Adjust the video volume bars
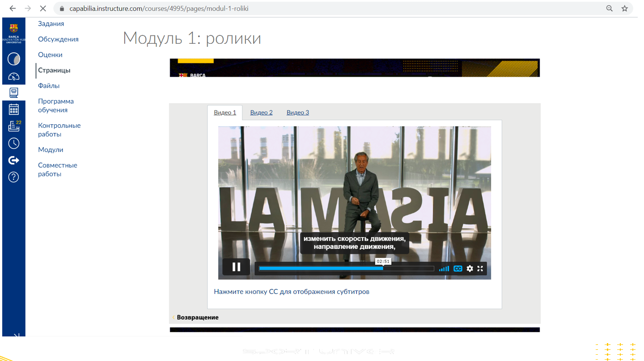The image size is (644, 361). pyautogui.click(x=444, y=269)
